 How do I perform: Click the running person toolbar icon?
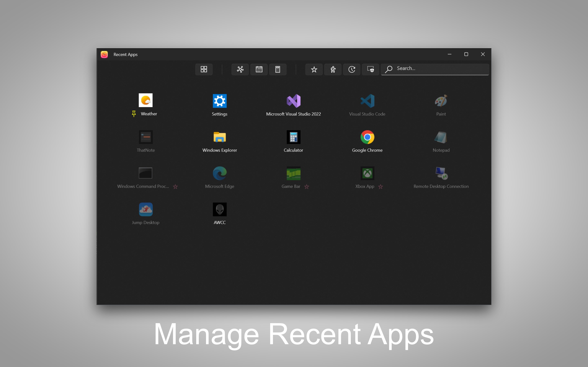pos(333,69)
